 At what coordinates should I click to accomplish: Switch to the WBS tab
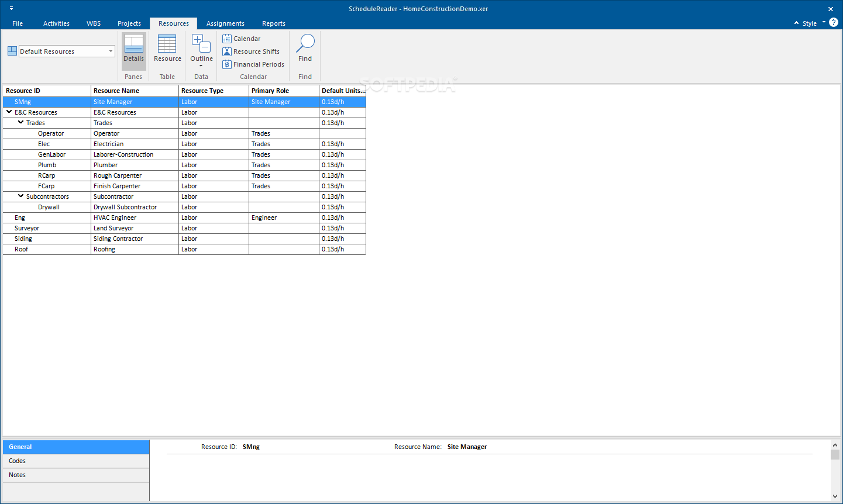click(x=94, y=23)
